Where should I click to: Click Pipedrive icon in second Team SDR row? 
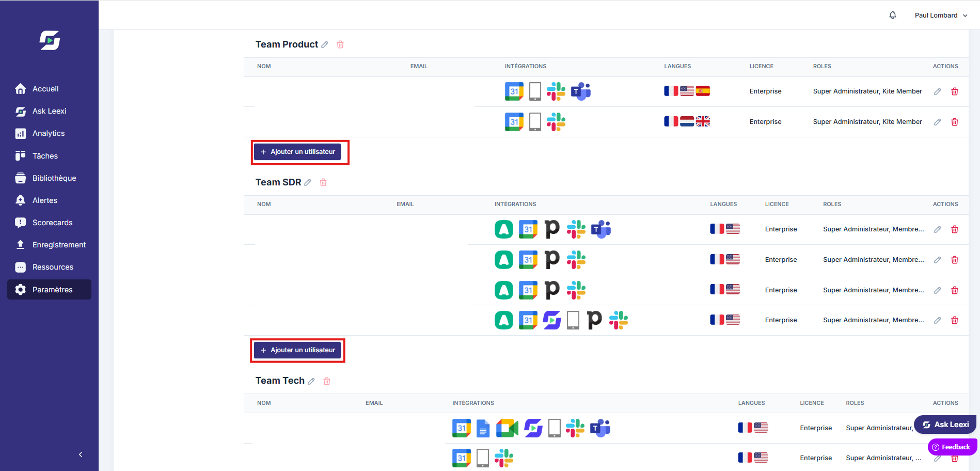click(x=552, y=260)
